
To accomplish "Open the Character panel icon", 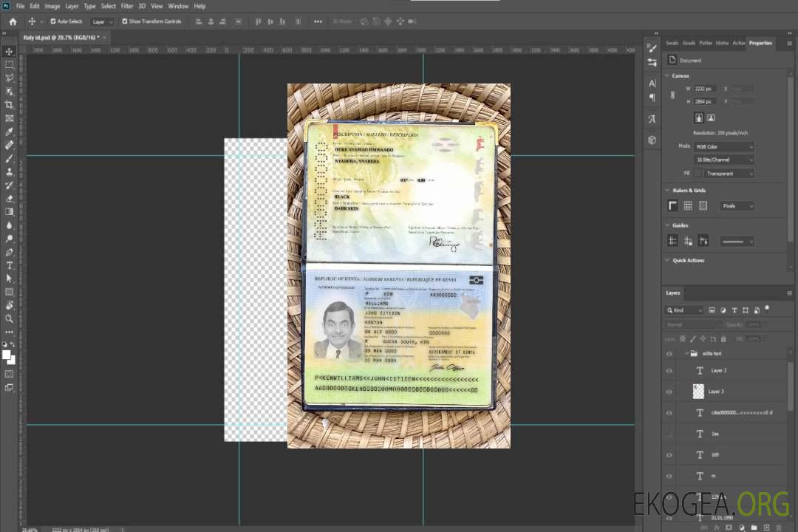I will point(652,83).
